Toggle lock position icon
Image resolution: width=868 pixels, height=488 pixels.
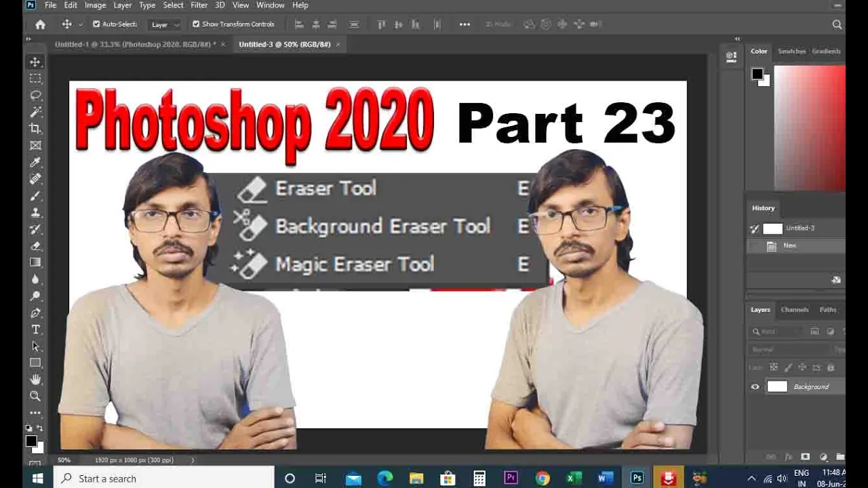click(x=802, y=367)
